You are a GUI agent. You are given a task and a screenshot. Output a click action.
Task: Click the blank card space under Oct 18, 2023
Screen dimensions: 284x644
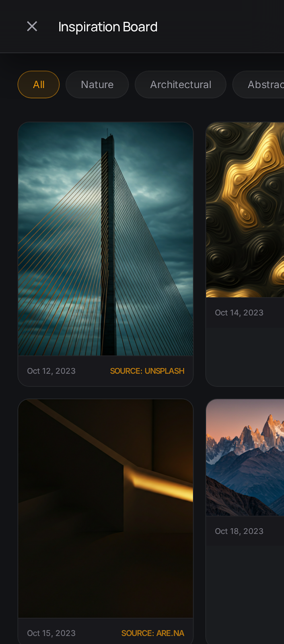(245, 594)
